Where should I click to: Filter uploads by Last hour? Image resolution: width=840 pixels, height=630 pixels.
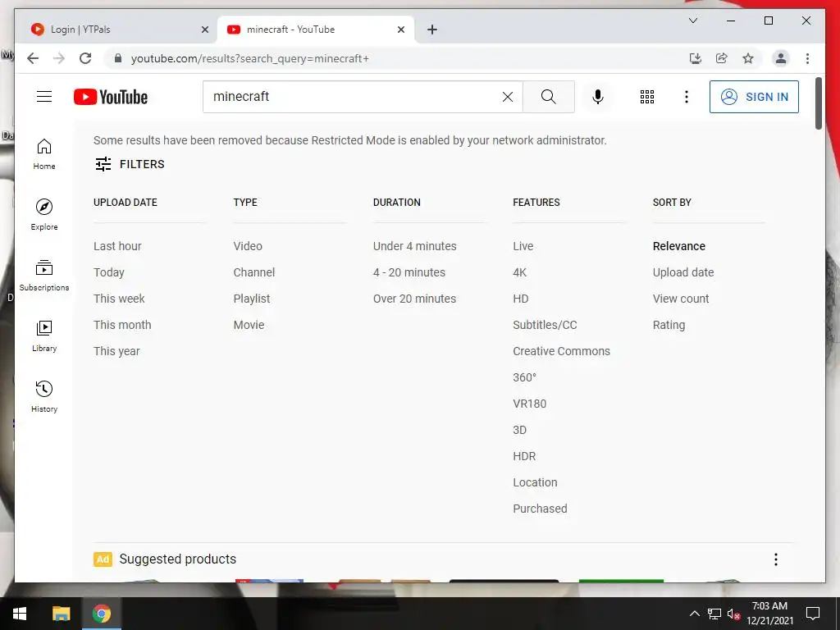click(x=117, y=246)
